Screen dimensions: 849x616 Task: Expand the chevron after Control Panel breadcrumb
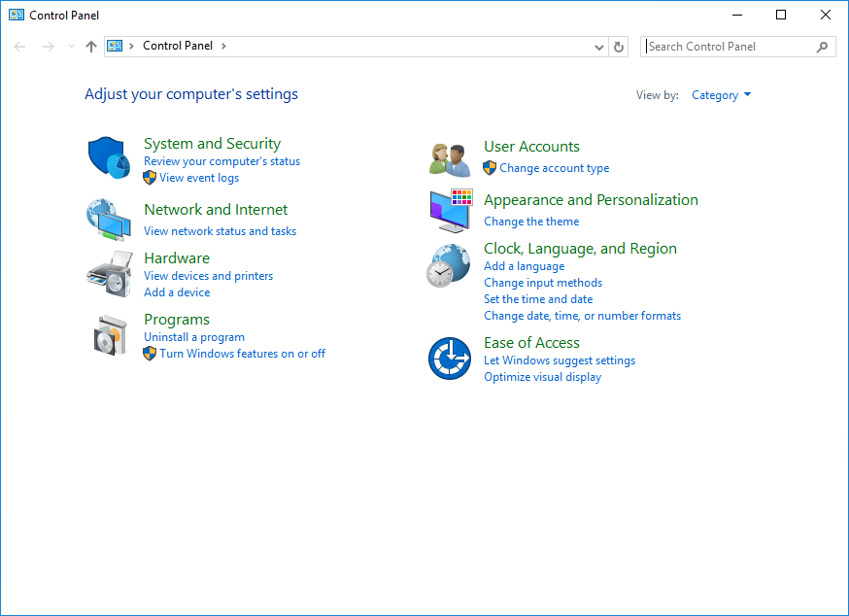point(223,46)
